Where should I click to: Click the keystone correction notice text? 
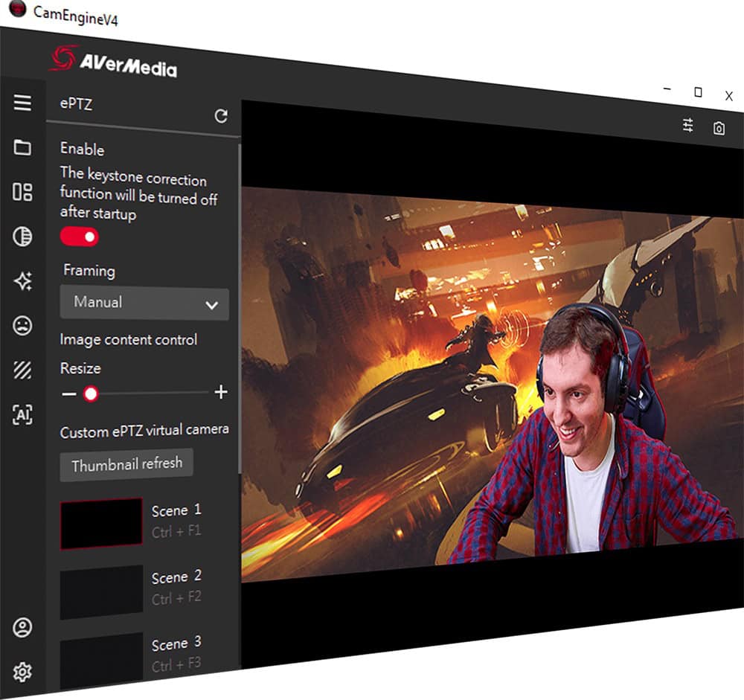coord(138,193)
